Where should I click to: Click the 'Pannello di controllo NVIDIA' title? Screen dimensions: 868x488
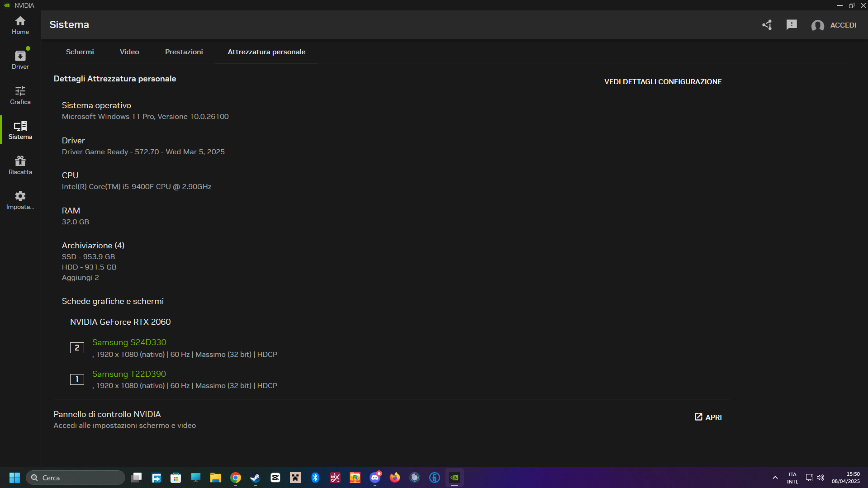(x=107, y=414)
